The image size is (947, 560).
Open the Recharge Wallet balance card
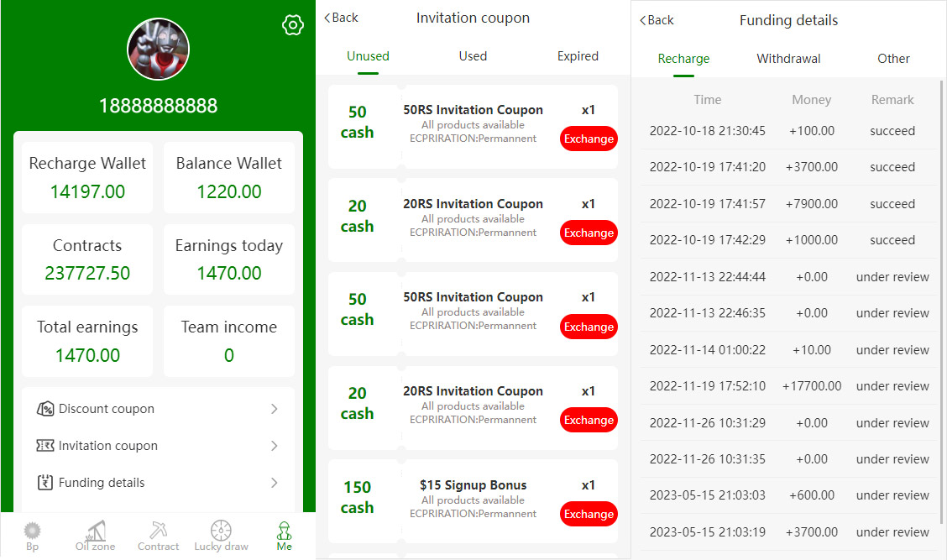pos(87,177)
